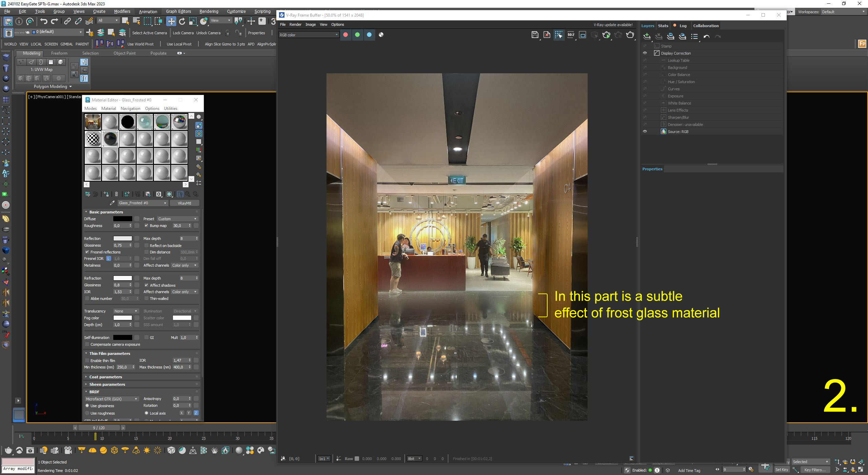Viewport: 868px width, 475px height.
Task: Toggle Bump map checkbox
Action: pyautogui.click(x=146, y=226)
